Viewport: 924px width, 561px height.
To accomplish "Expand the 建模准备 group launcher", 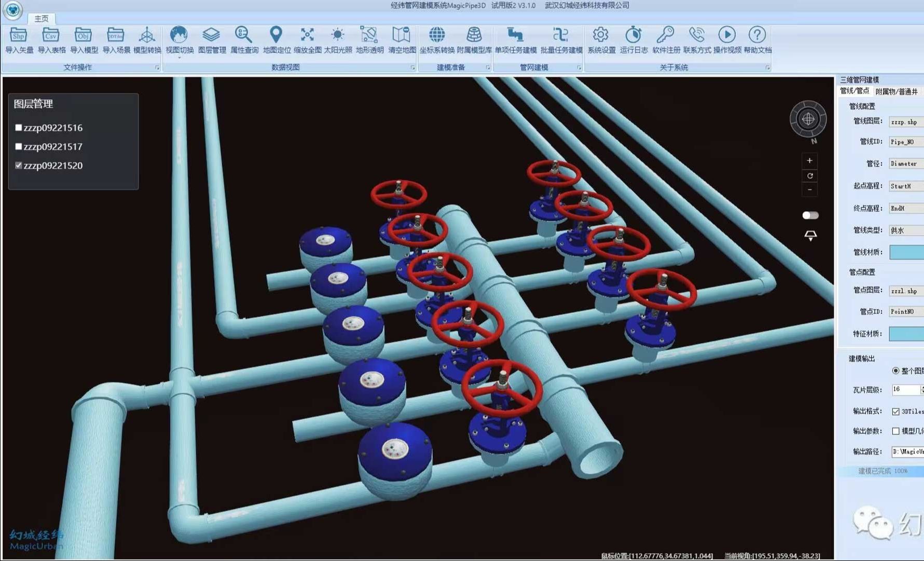I will coord(488,67).
